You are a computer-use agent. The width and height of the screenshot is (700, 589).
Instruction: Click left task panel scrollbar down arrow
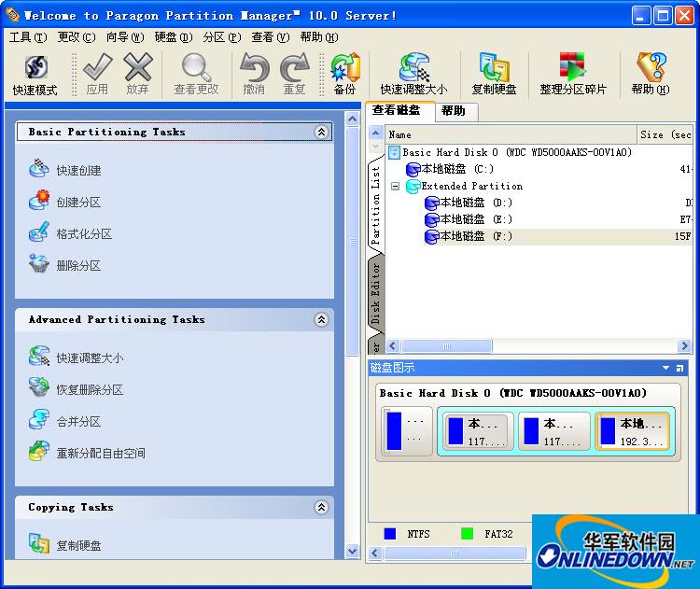pos(352,552)
